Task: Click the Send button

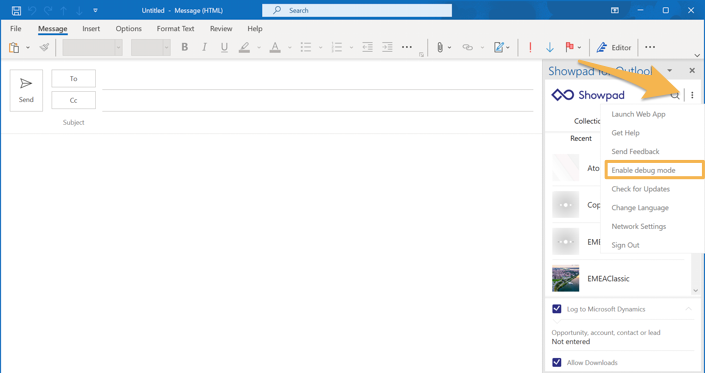Action: (x=26, y=90)
